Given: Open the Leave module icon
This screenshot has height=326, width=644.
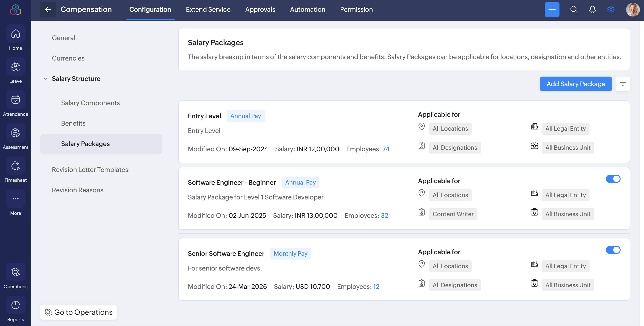Looking at the screenshot, I should click(15, 67).
